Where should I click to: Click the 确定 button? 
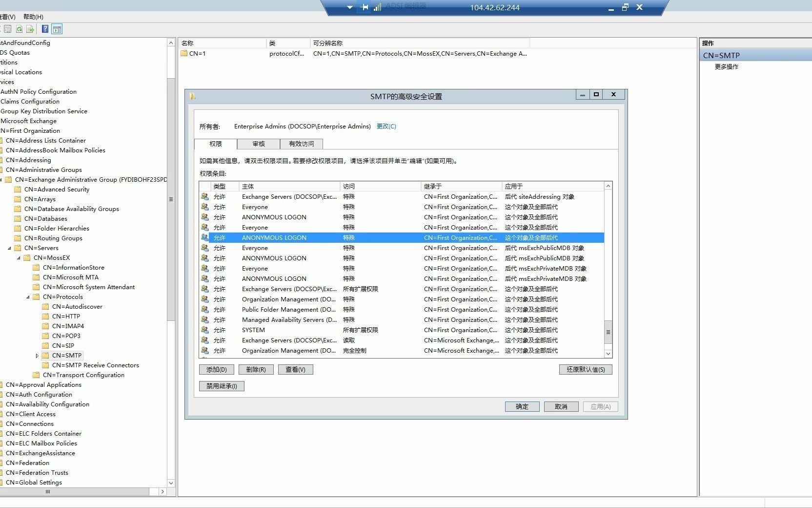(x=522, y=406)
